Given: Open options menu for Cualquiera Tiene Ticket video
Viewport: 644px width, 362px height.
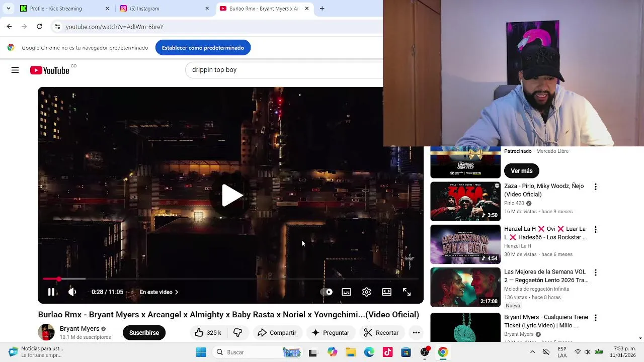Looking at the screenshot, I should [x=596, y=318].
